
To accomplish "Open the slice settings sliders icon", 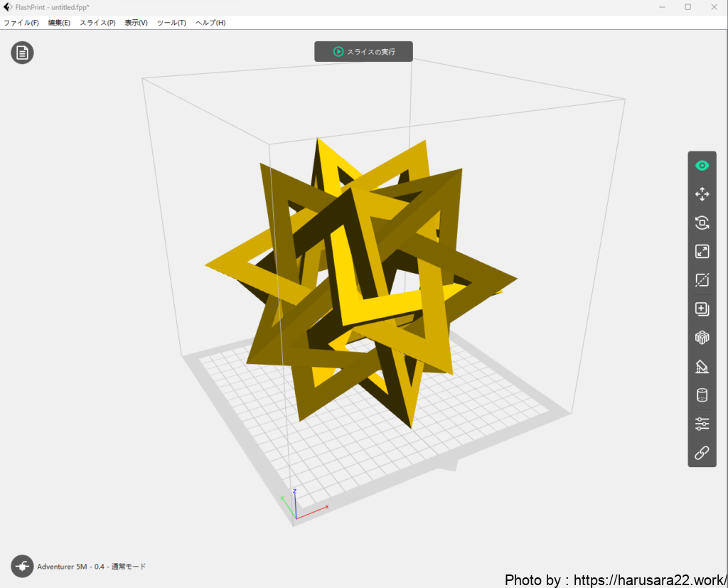I will [702, 424].
